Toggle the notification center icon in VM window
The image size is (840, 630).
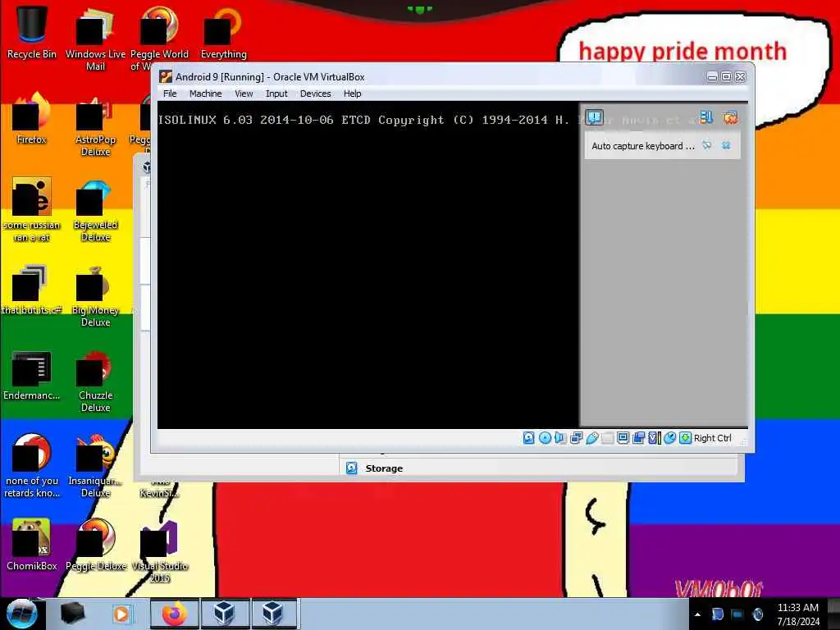click(x=594, y=117)
